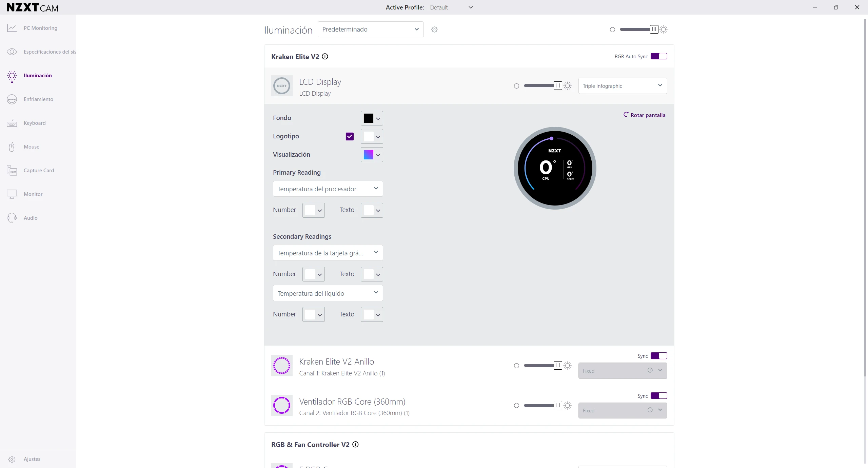868x468 pixels.
Task: Click the Audio headset icon
Action: click(x=12, y=218)
